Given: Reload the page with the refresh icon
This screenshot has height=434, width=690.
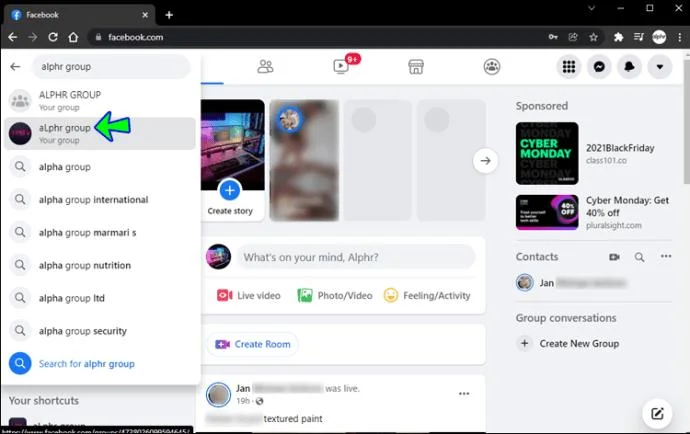Looking at the screenshot, I should click(x=53, y=37).
